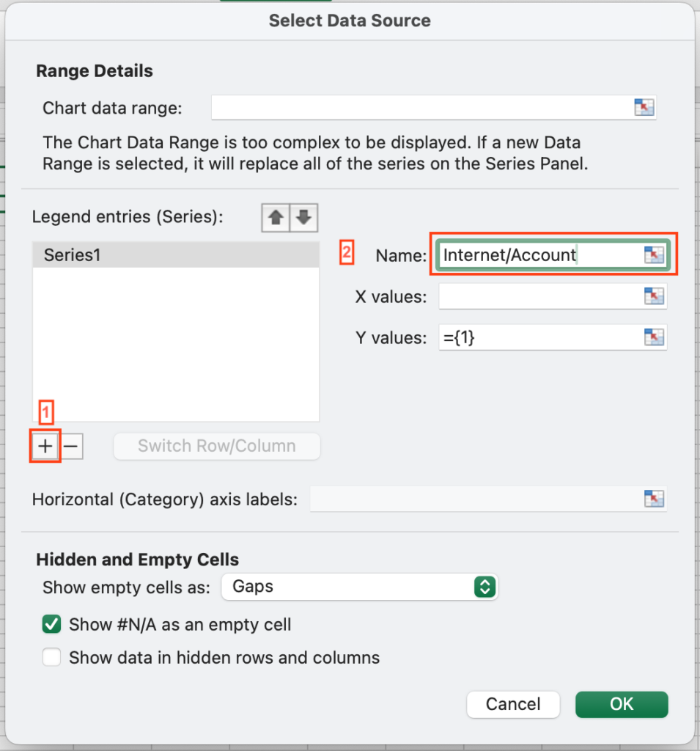Add a new series with plus button

coord(45,446)
